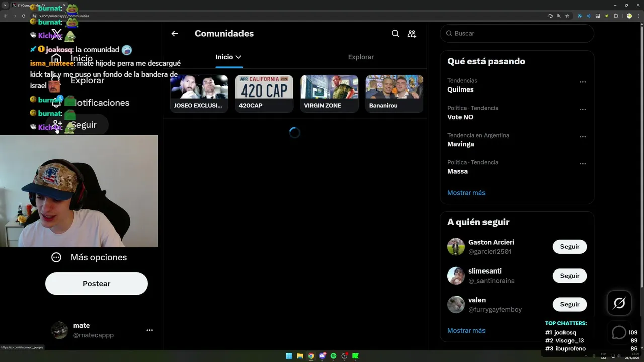Open more options for Mavinga trend

(583, 136)
